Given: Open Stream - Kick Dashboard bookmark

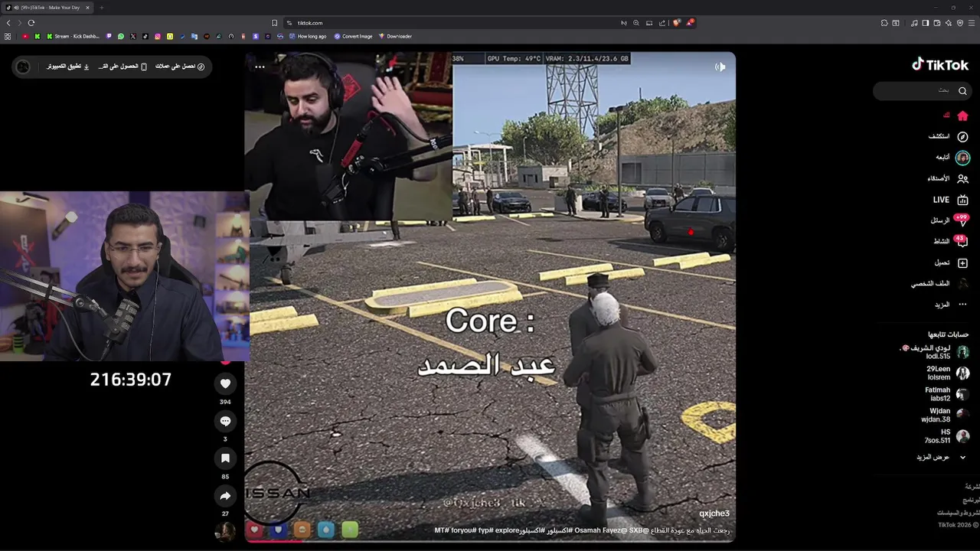Looking at the screenshot, I should (73, 36).
